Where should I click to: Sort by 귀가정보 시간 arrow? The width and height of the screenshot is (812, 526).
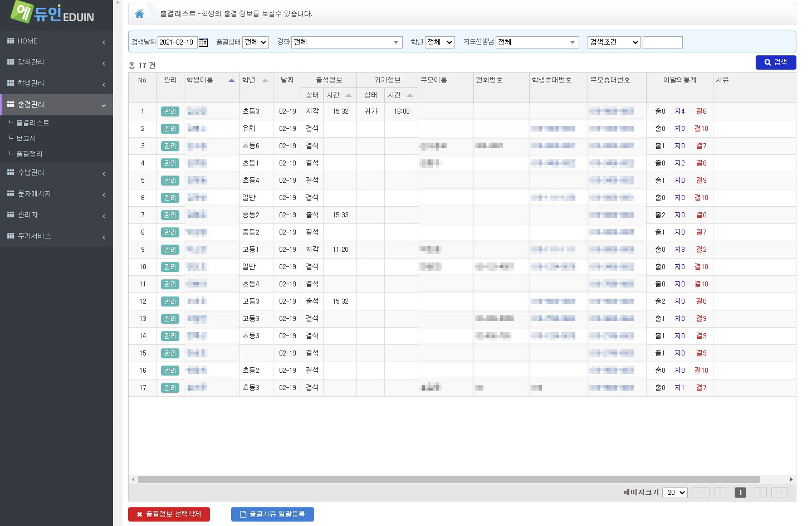pos(410,95)
